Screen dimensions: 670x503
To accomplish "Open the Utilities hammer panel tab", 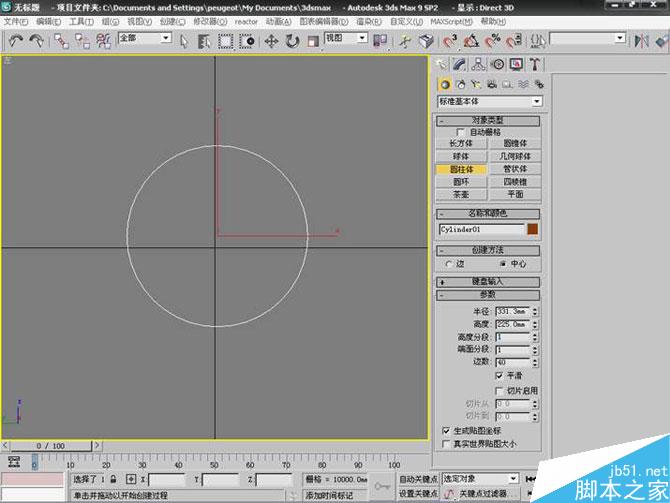I will pos(535,65).
